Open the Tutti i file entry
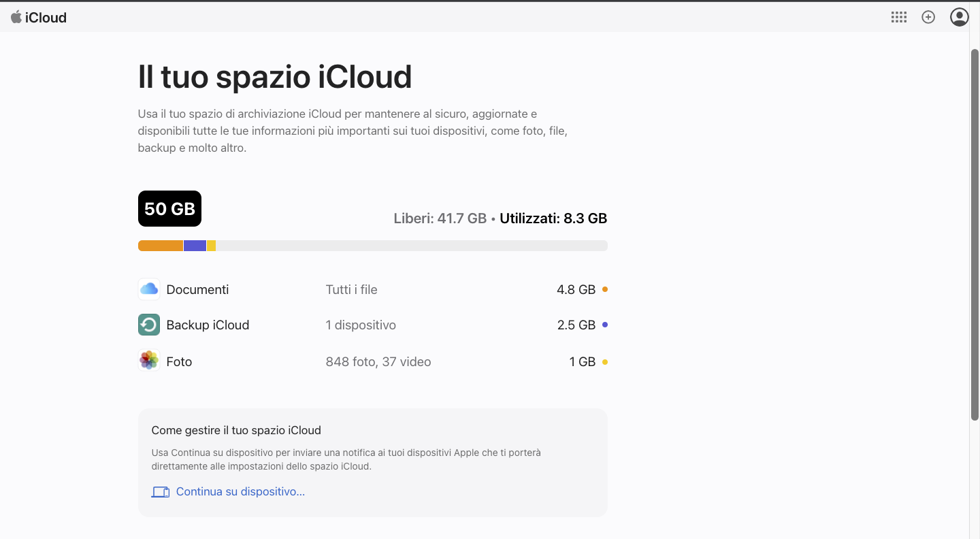The image size is (980, 539). pyautogui.click(x=351, y=289)
